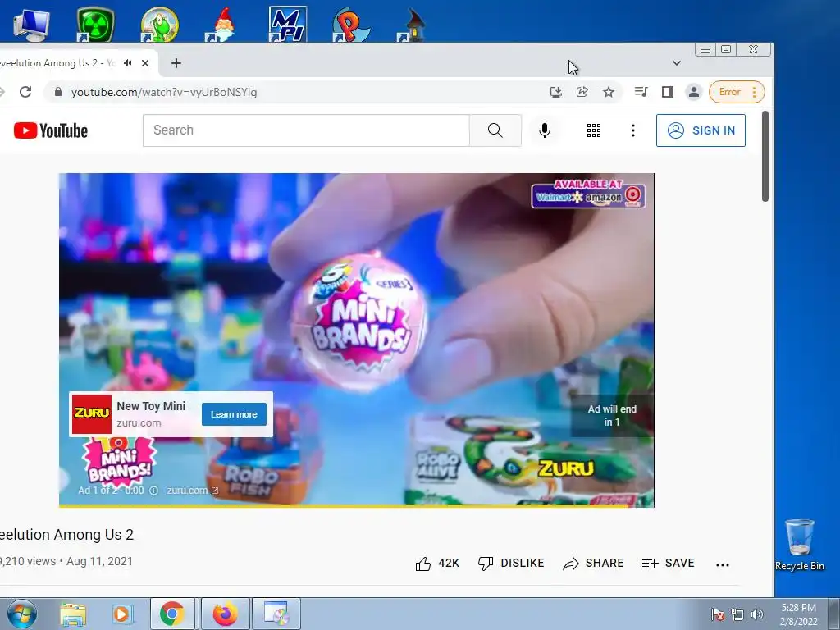Switch to Firefox in the taskbar
The image size is (840, 630).
(x=226, y=614)
